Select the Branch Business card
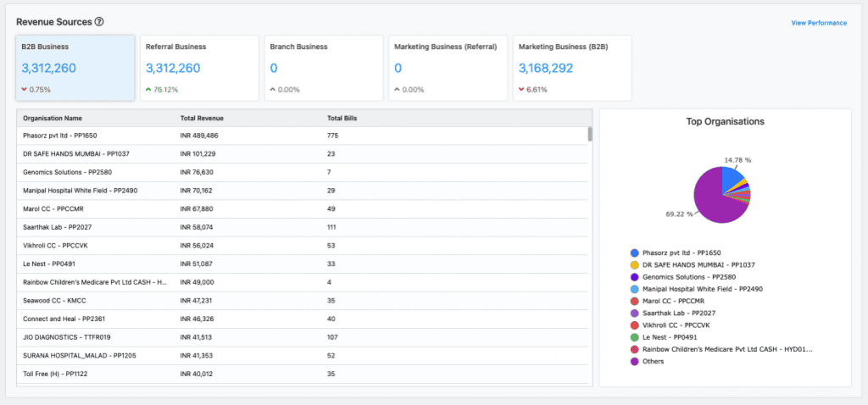Viewport: 868px width, 405px height. point(323,68)
